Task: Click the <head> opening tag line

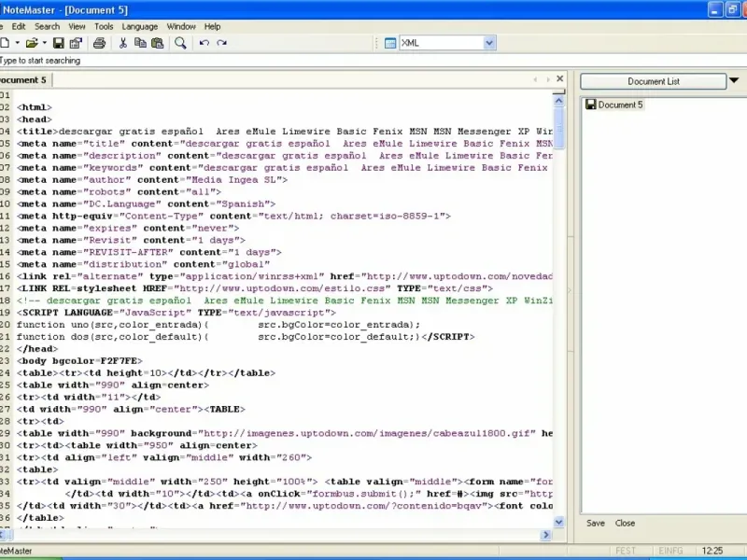Action: click(35, 119)
